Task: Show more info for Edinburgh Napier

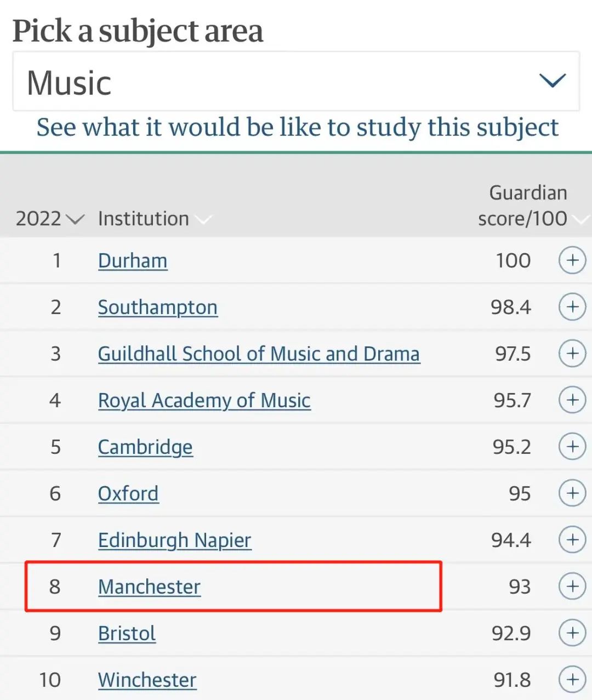Action: pyautogui.click(x=572, y=540)
